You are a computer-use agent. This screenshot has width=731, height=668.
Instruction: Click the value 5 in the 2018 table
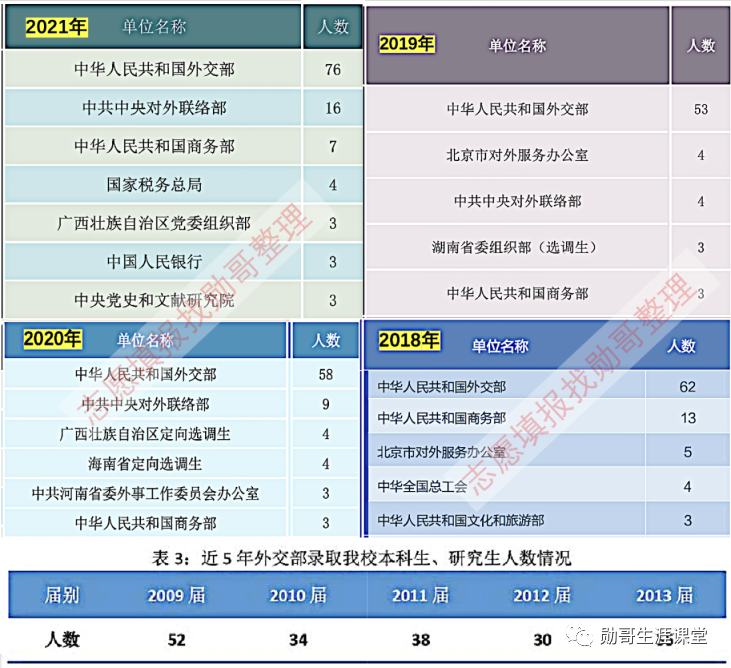pyautogui.click(x=688, y=452)
